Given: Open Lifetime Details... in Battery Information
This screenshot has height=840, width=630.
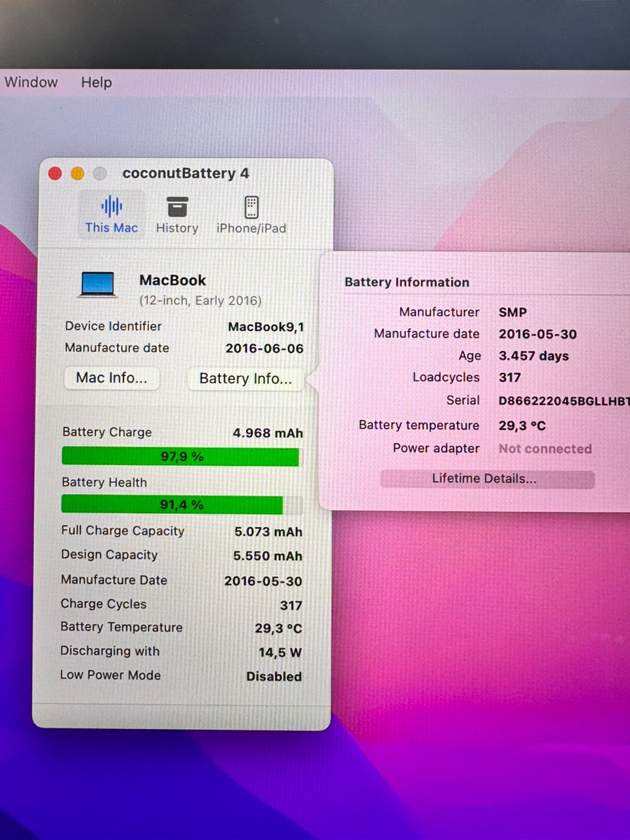Looking at the screenshot, I should point(488,479).
